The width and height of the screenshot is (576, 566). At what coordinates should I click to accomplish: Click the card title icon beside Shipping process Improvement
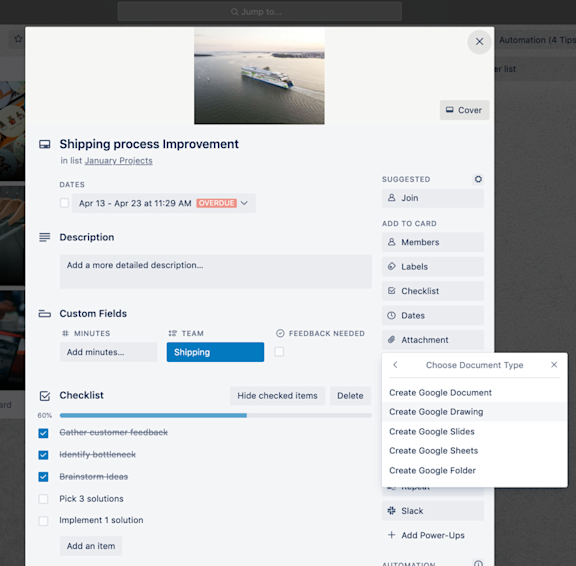44,144
